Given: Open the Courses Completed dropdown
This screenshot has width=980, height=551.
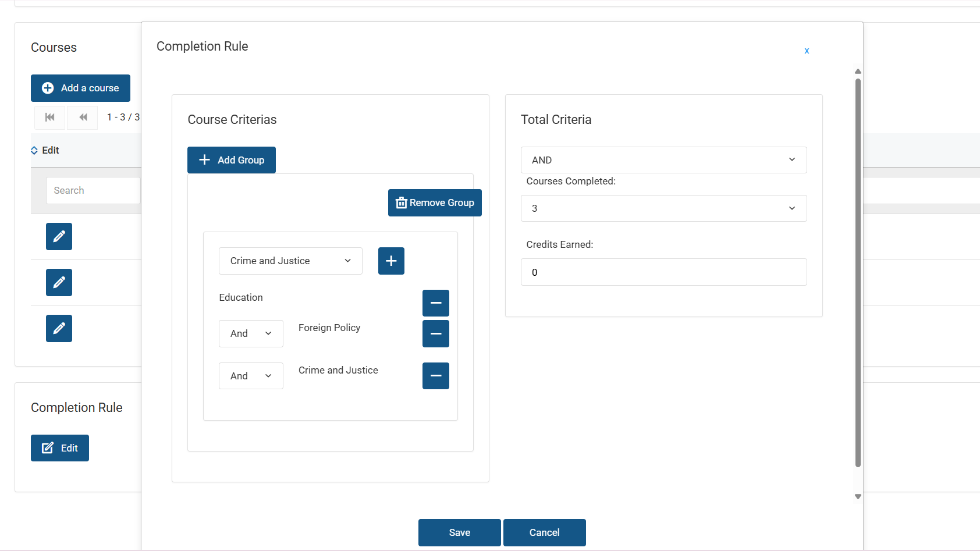Looking at the screenshot, I should click(663, 208).
